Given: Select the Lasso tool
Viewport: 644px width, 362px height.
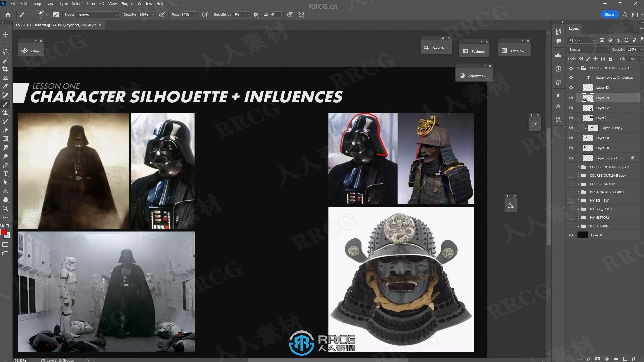Looking at the screenshot, I should click(5, 52).
